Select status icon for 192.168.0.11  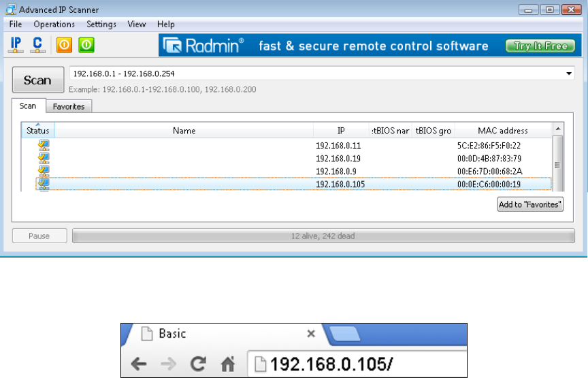point(44,145)
